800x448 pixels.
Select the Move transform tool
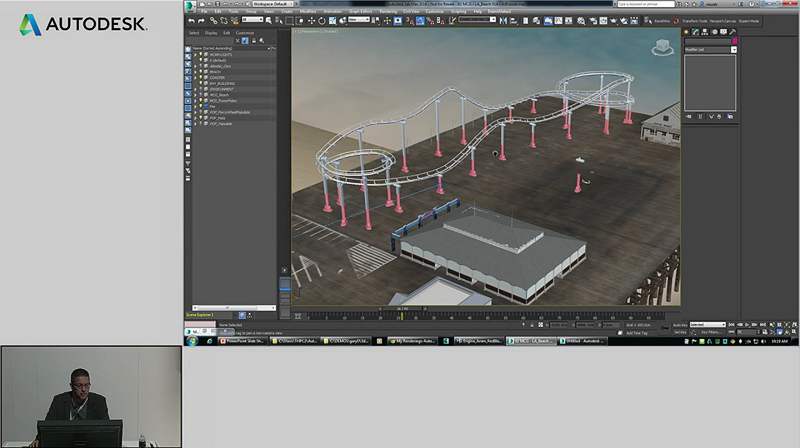point(310,20)
